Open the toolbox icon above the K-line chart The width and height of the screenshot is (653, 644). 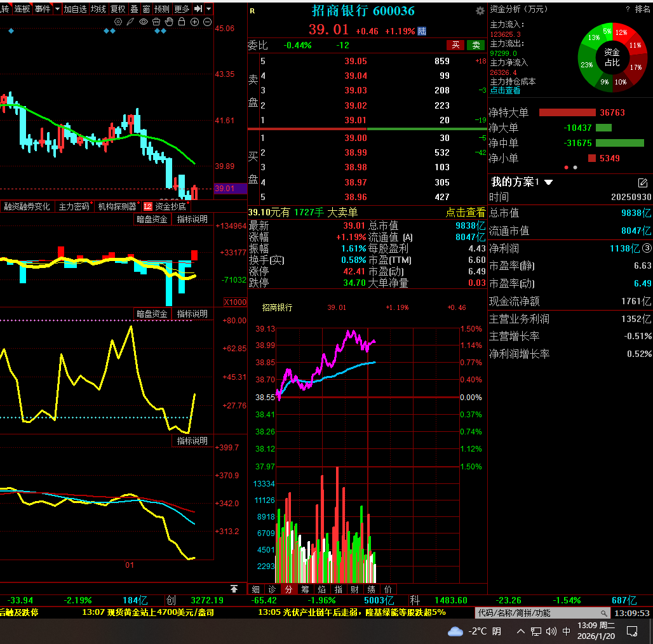pyautogui.click(x=156, y=22)
